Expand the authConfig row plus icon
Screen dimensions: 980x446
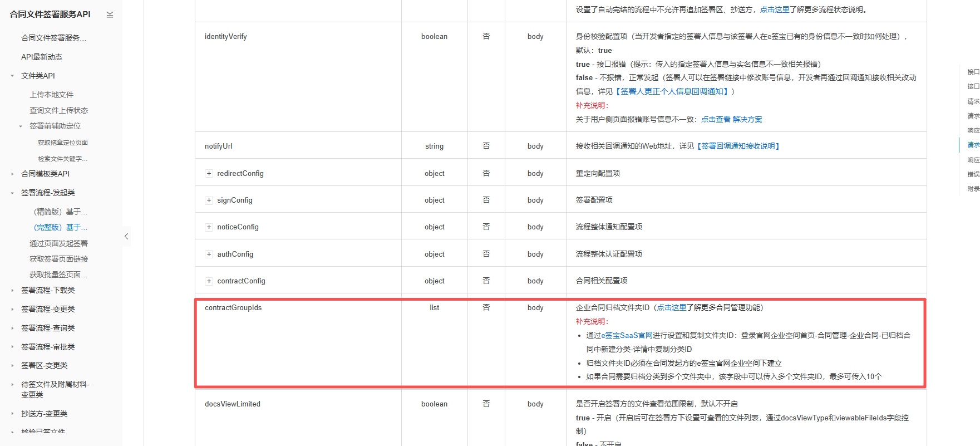(209, 254)
